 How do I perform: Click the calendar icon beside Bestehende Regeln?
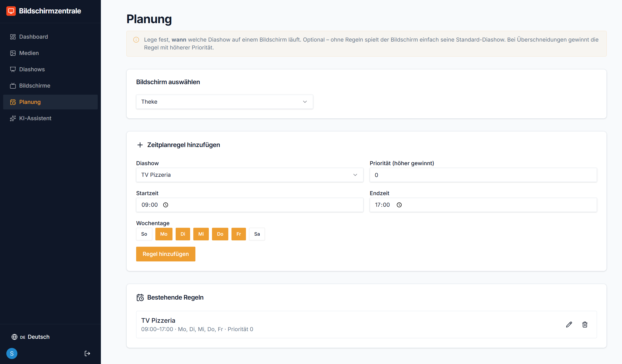click(x=140, y=297)
